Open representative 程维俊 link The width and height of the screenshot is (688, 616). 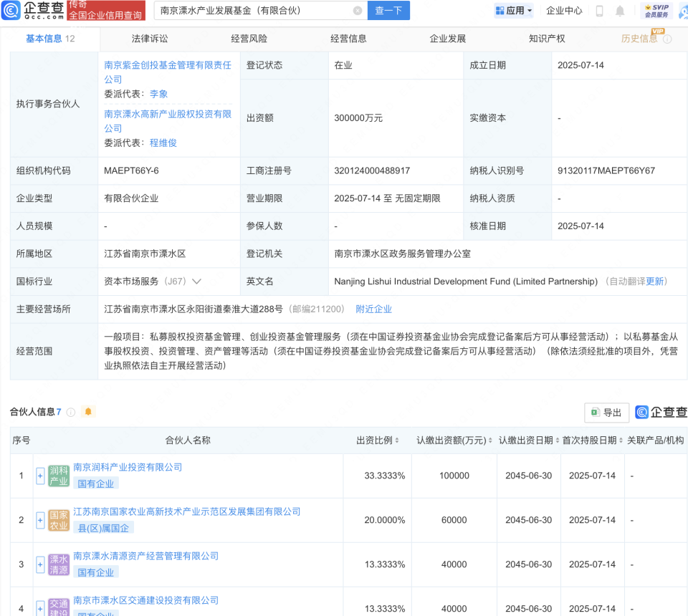(x=163, y=143)
